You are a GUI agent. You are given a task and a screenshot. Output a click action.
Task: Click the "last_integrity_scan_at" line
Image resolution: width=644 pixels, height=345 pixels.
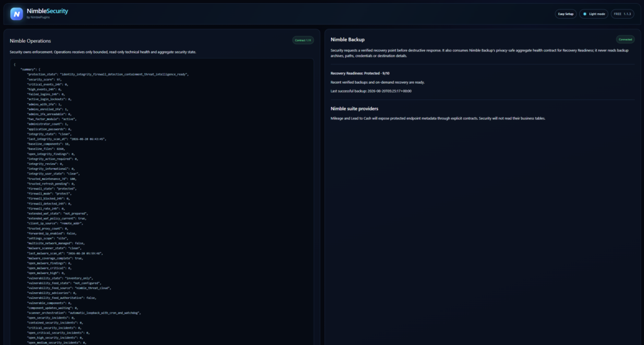tap(67, 139)
